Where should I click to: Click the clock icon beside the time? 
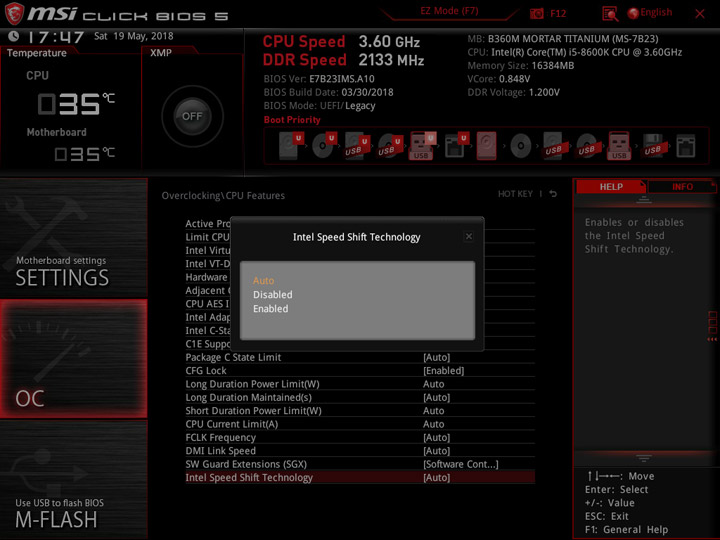14,36
